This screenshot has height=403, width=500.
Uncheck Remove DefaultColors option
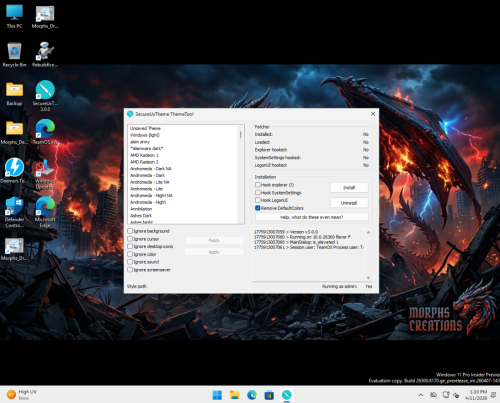point(258,208)
